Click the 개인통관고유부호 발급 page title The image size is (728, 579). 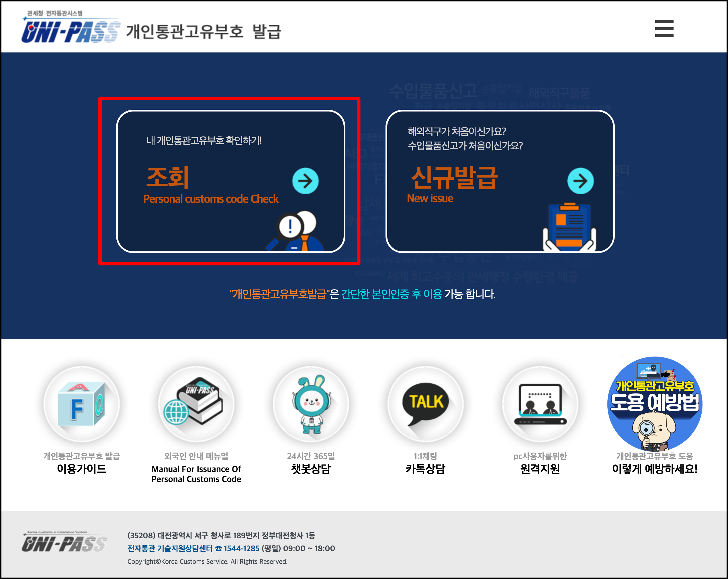203,32
